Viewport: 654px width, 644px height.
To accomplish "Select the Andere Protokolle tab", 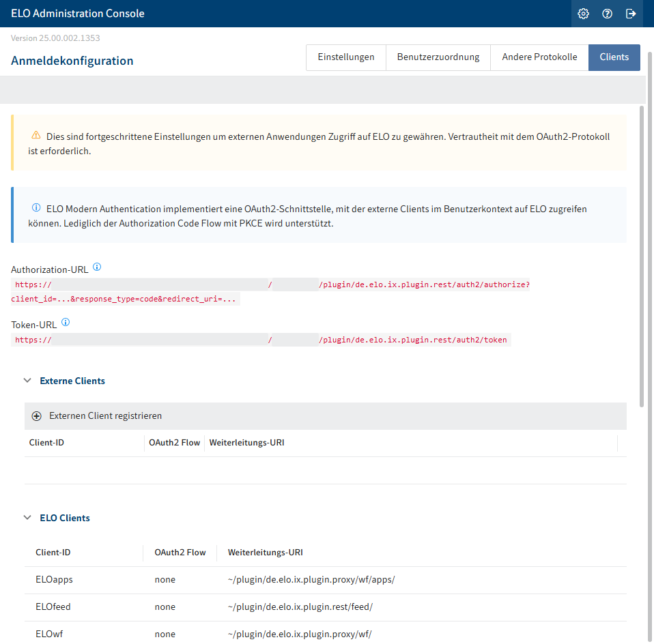I will click(539, 57).
